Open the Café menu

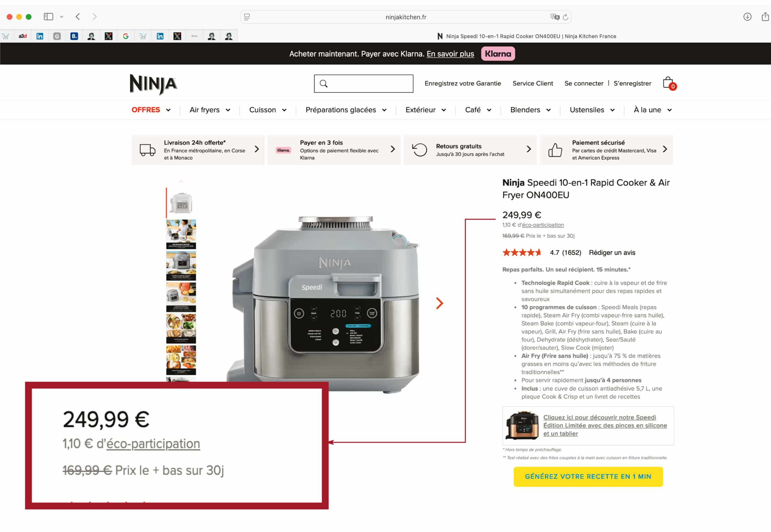coord(478,110)
